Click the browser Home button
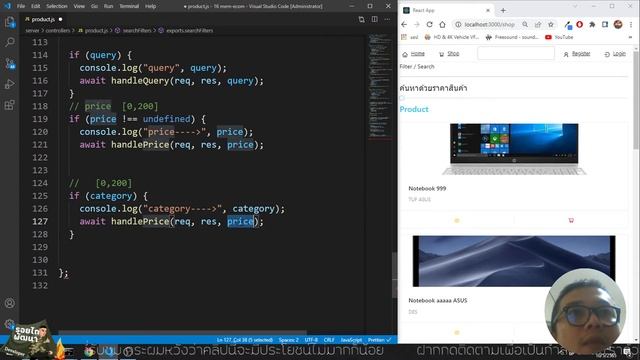The width and height of the screenshot is (640, 360). tap(442, 24)
